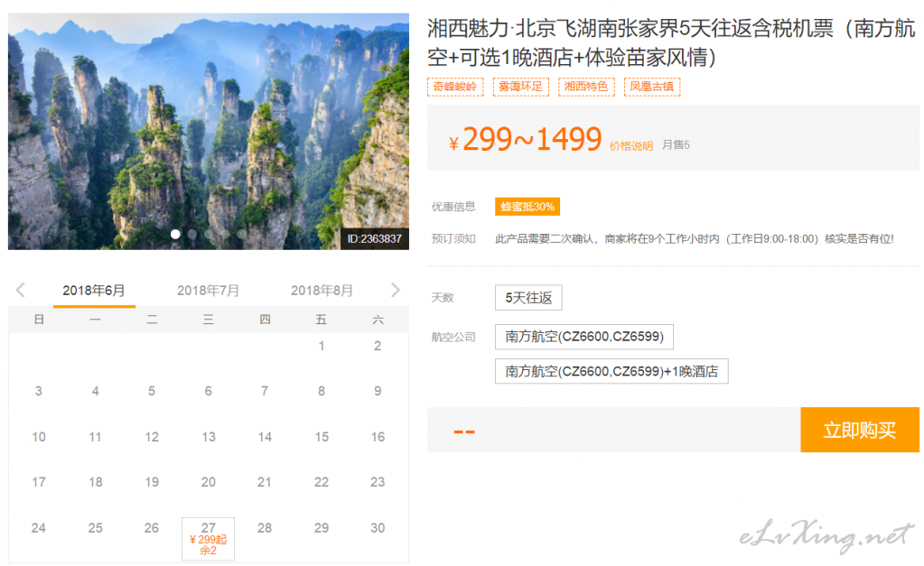Switch to 2018年8月 calendar tab
924x566 pixels.
click(322, 291)
